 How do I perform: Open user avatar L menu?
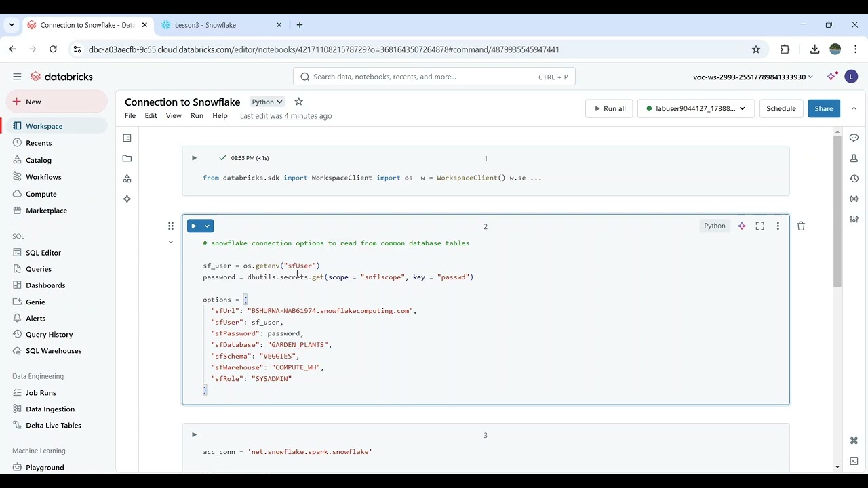coord(851,77)
